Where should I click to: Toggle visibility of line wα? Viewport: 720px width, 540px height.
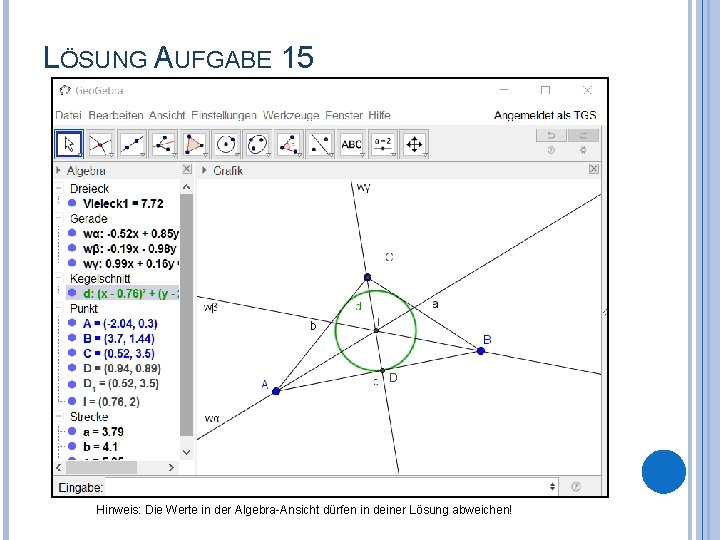72,233
